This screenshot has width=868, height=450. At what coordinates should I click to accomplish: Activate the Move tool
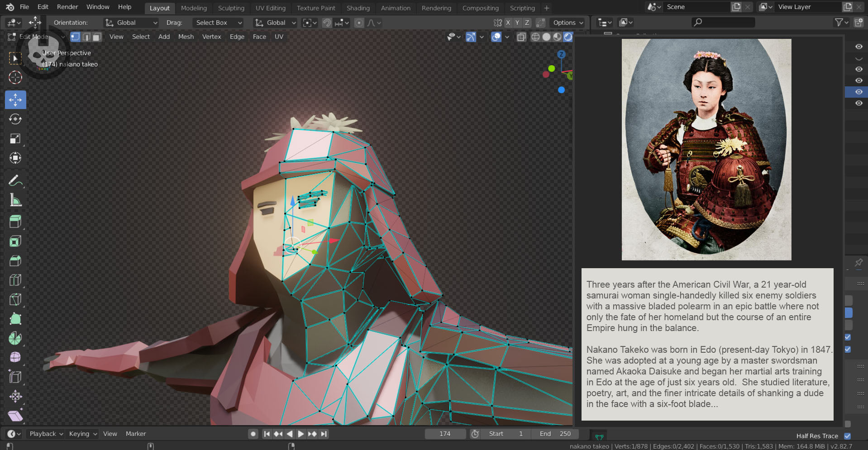point(15,99)
